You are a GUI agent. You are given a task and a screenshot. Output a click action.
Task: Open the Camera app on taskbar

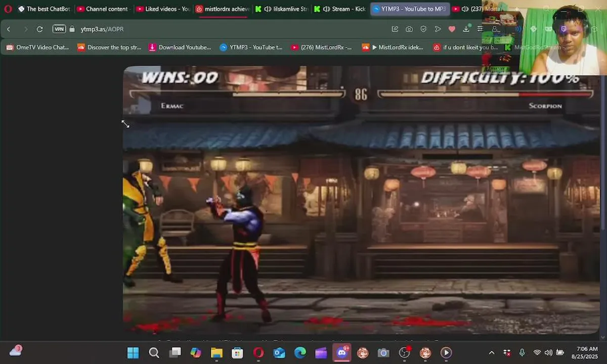pos(383,352)
